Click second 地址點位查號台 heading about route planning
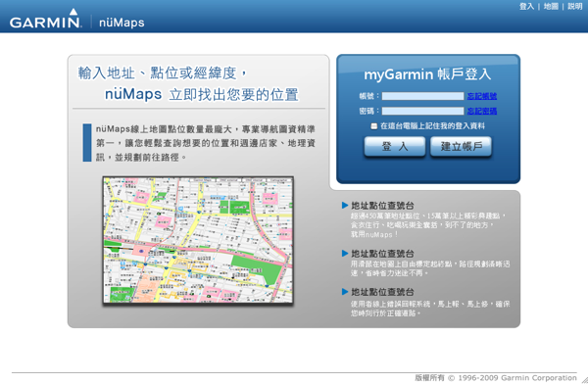The height and width of the screenshot is (384, 588). (x=382, y=254)
